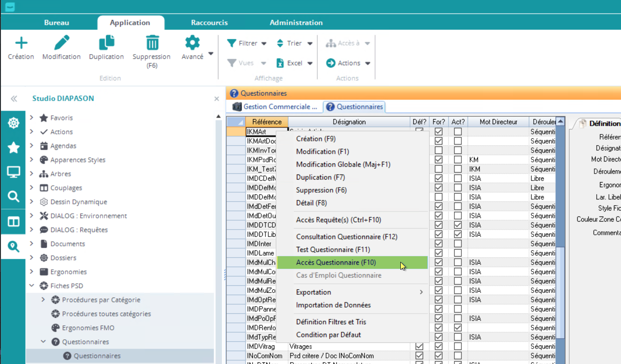Click the Création plus icon
Image resolution: width=621 pixels, height=364 pixels.
pyautogui.click(x=21, y=43)
